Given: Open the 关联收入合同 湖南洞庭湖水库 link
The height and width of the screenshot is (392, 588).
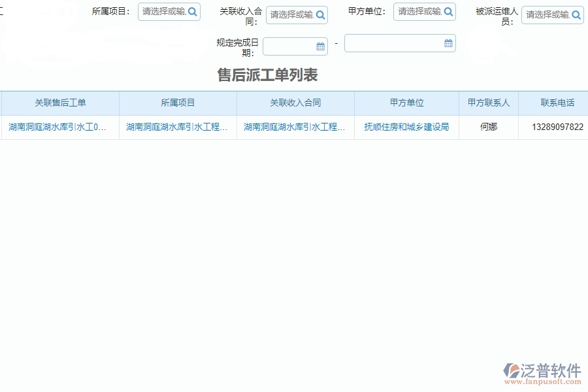Looking at the screenshot, I should point(294,127).
